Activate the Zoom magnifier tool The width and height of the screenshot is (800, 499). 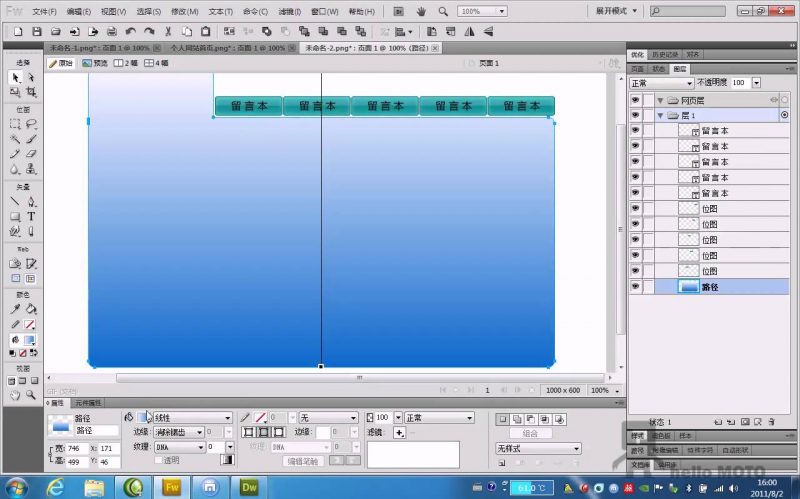[x=31, y=395]
